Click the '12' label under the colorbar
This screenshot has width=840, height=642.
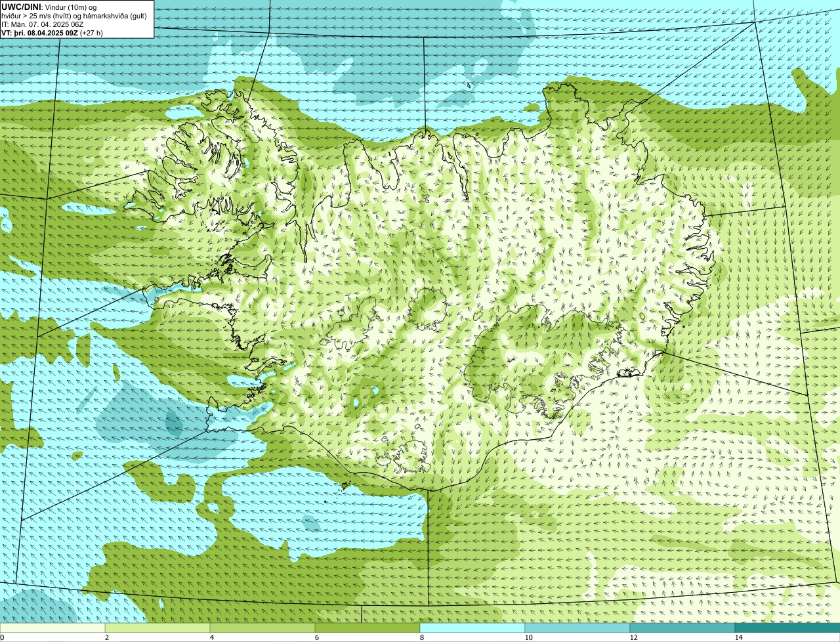tap(633, 637)
